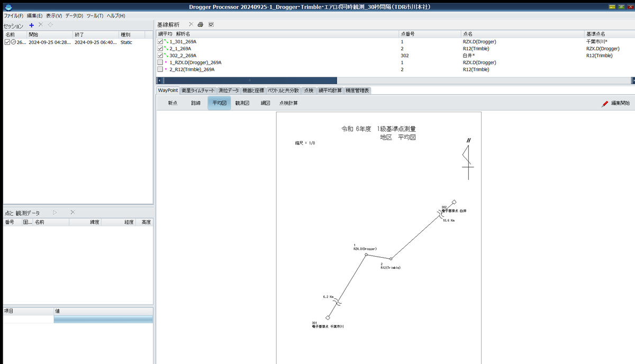This screenshot has height=364, width=635.
Task: Click the 観測図 button
Action: point(242,103)
